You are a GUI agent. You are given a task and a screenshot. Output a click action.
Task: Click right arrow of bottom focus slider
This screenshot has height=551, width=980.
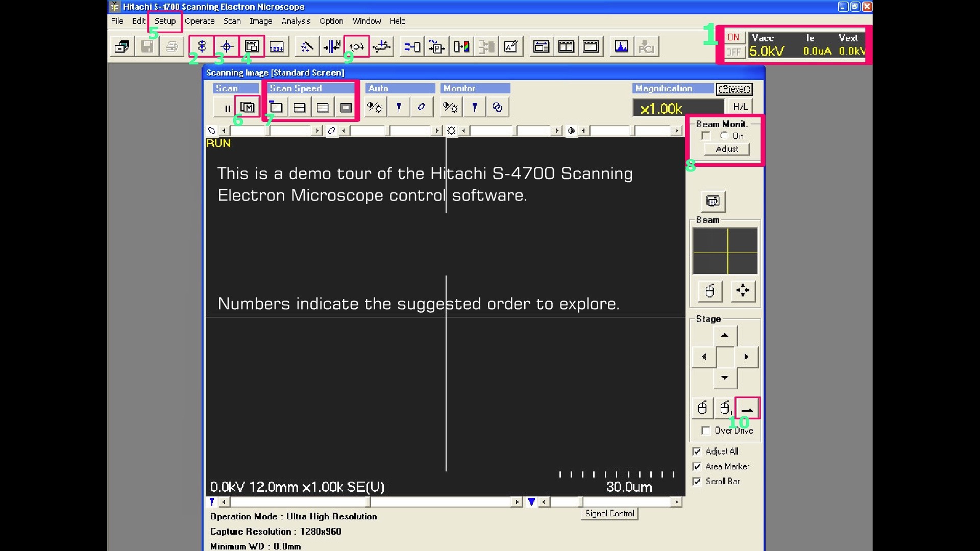(517, 502)
